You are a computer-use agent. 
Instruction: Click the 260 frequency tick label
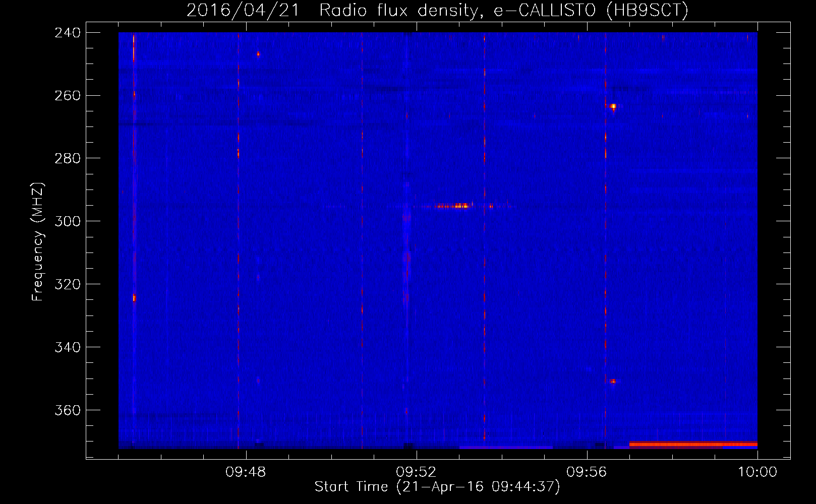coord(68,95)
